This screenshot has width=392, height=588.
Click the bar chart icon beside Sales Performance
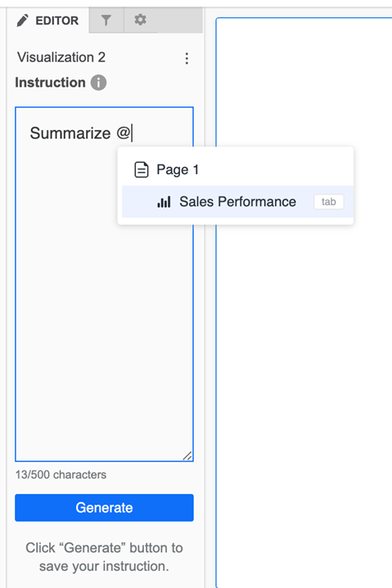164,202
